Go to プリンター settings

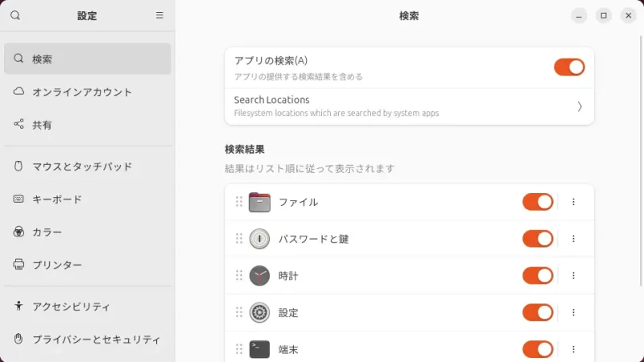click(88, 265)
